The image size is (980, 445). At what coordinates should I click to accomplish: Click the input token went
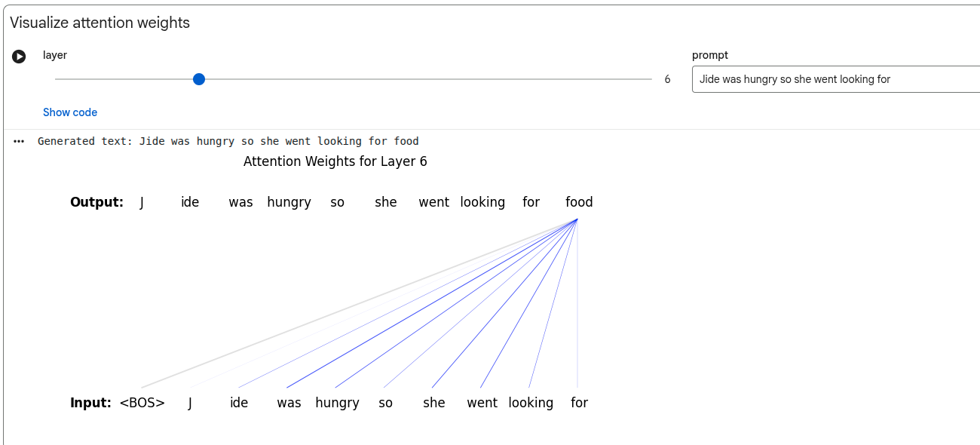[482, 402]
